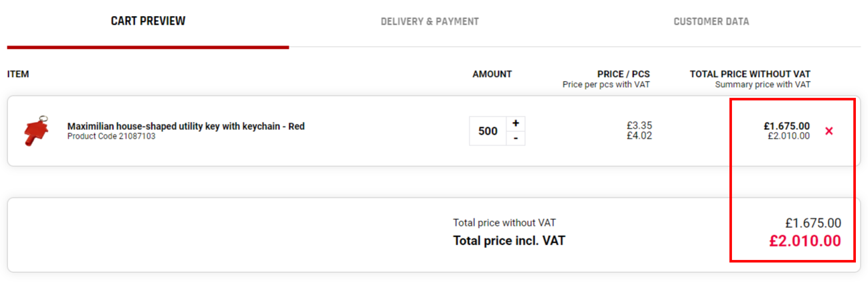Decrease amount with the minus button
Viewport: 868px width, 282px height.
tap(515, 138)
